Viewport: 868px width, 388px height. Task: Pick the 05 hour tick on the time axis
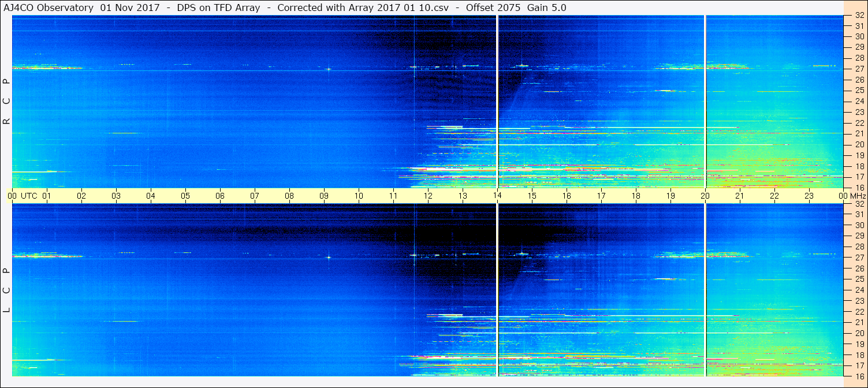(x=185, y=196)
